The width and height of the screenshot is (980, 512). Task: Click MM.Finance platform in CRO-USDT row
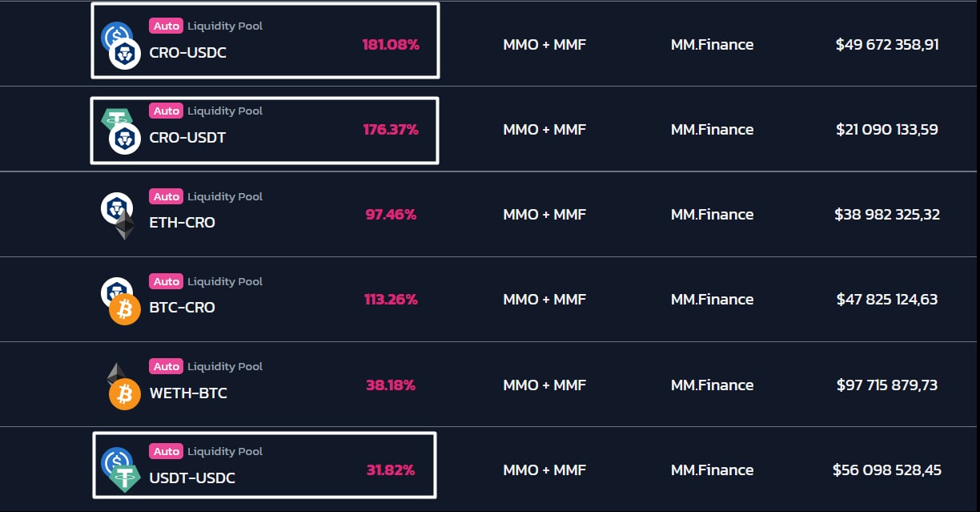click(x=712, y=130)
